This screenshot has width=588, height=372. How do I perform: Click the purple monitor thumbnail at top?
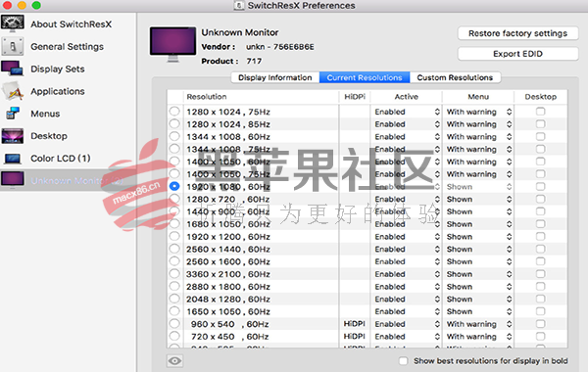(x=172, y=44)
